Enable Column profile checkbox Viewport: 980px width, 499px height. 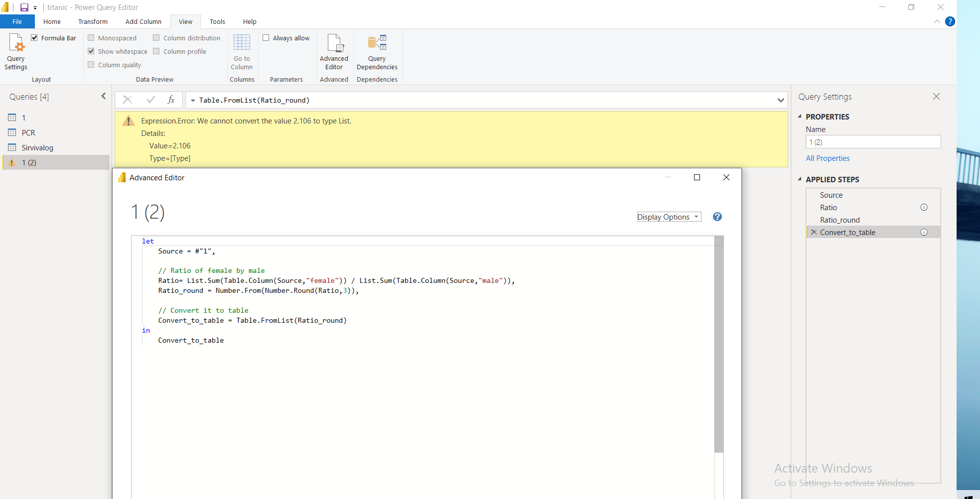pyautogui.click(x=156, y=51)
